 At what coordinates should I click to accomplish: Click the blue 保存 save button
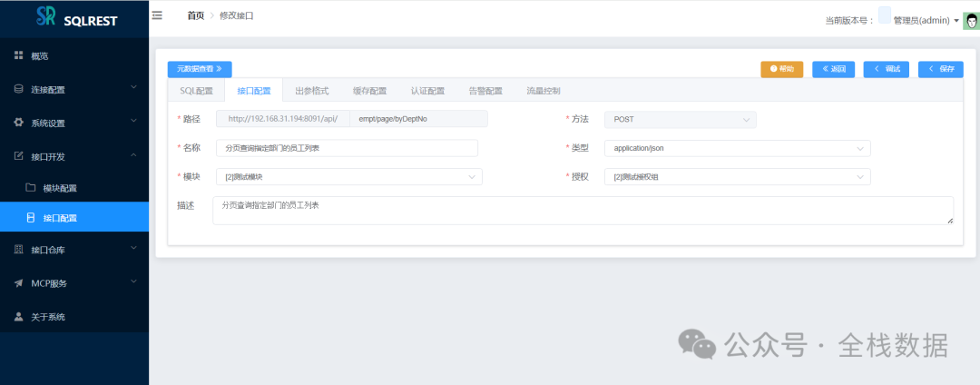pos(940,69)
